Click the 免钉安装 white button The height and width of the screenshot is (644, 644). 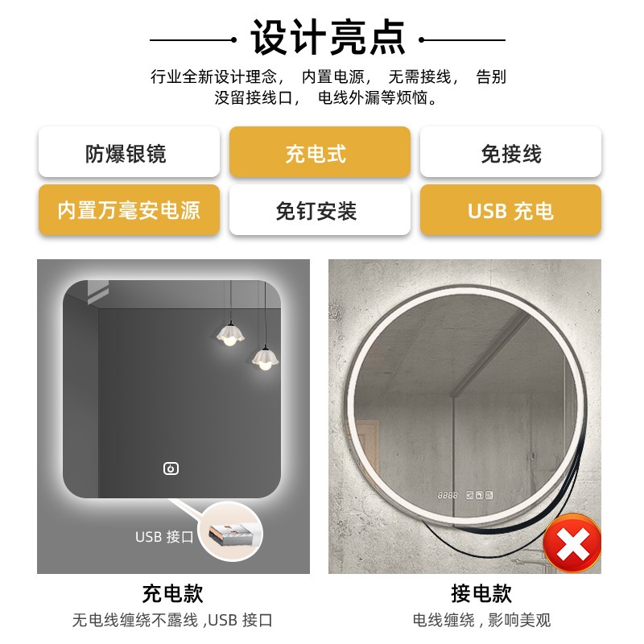click(x=320, y=209)
